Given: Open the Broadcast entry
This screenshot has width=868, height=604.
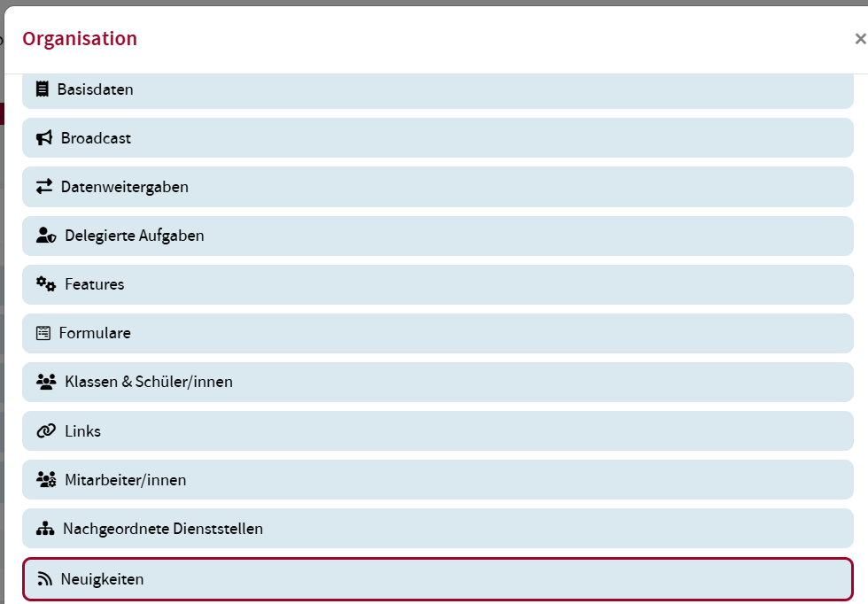Looking at the screenshot, I should (x=438, y=138).
